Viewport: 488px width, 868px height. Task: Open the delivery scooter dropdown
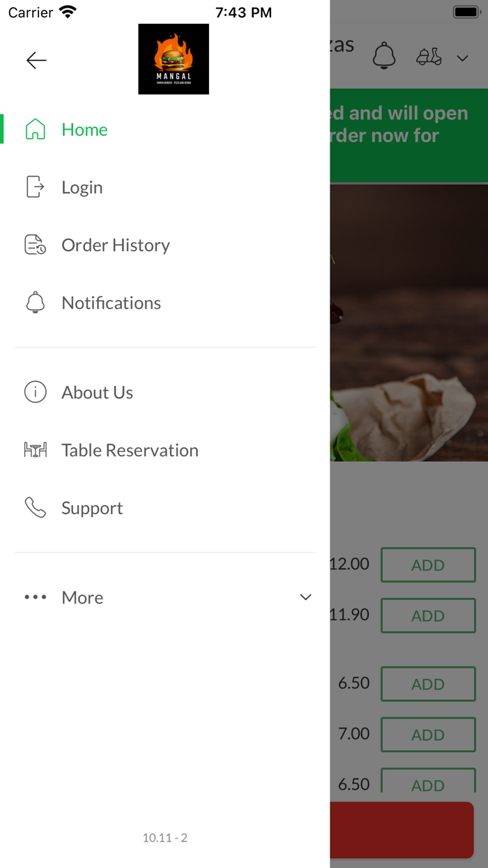coord(429,57)
